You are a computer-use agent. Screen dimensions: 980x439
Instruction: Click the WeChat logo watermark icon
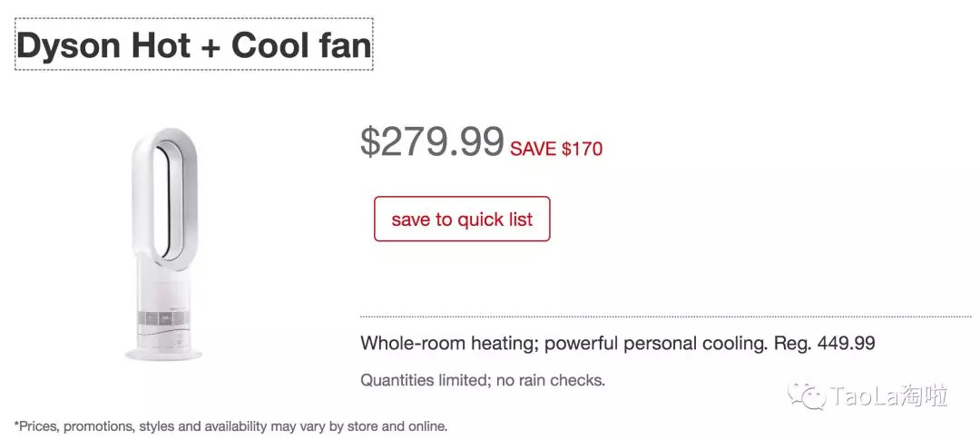click(x=806, y=395)
